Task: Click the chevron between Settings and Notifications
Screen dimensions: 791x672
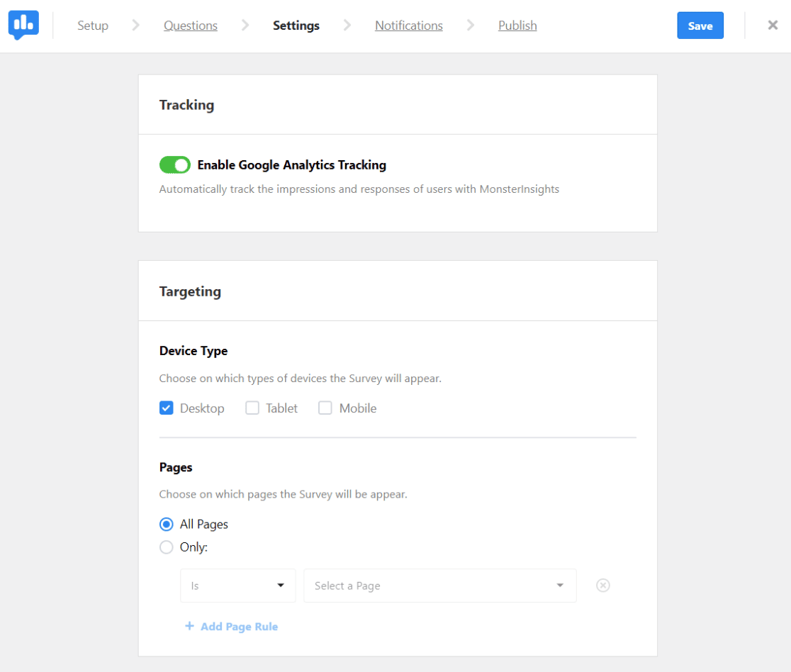Action: coord(347,25)
